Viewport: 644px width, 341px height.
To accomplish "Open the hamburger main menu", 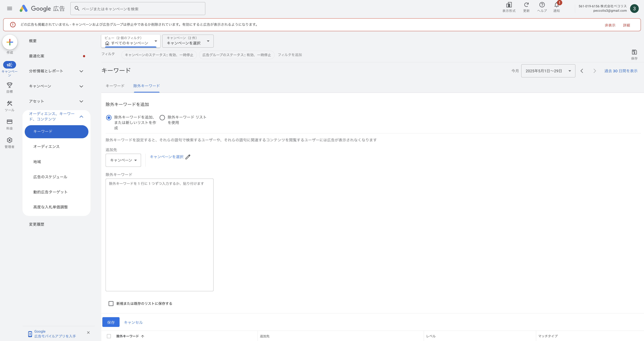I will (9, 9).
